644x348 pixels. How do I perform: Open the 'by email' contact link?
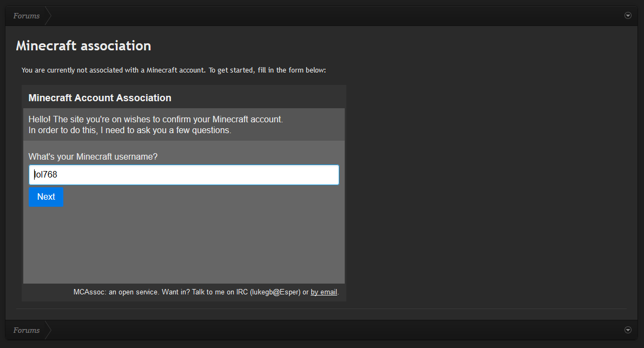click(324, 292)
